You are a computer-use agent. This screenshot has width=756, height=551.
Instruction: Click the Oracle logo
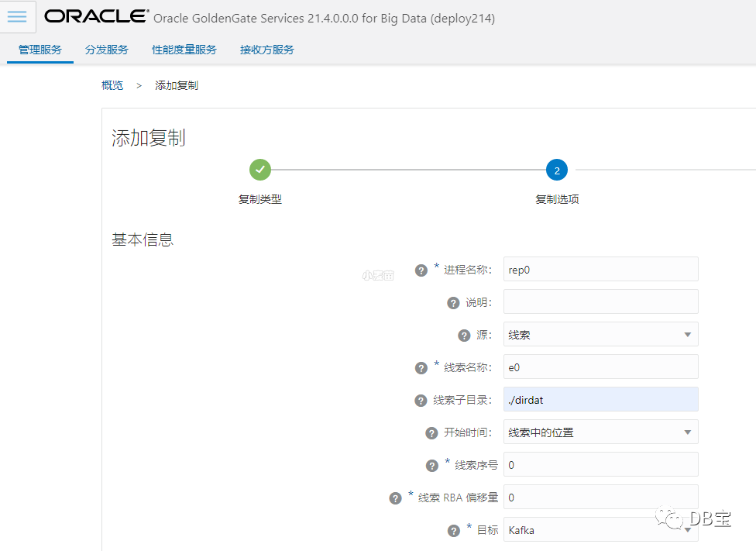pyautogui.click(x=96, y=16)
